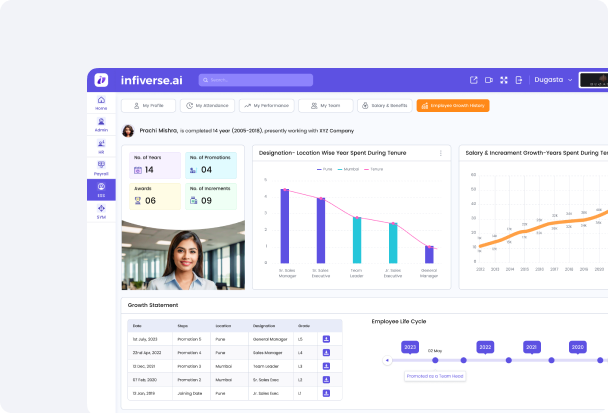Switch to the My Profile tab
This screenshot has height=413, width=608.
pos(149,105)
